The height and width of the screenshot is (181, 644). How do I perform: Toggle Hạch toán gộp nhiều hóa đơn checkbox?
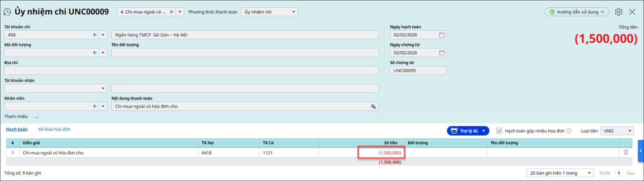tap(499, 131)
